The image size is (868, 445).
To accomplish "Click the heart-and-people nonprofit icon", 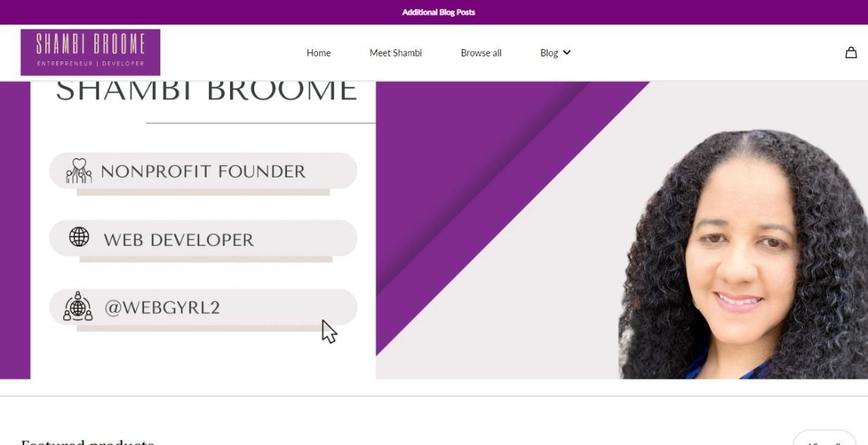I will [x=79, y=170].
